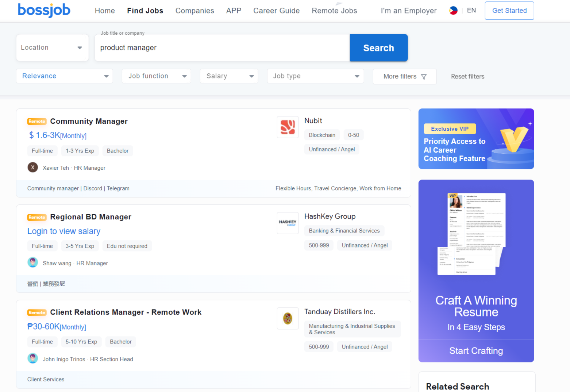Open the Remote Jobs menu item
The height and width of the screenshot is (392, 570).
(334, 11)
